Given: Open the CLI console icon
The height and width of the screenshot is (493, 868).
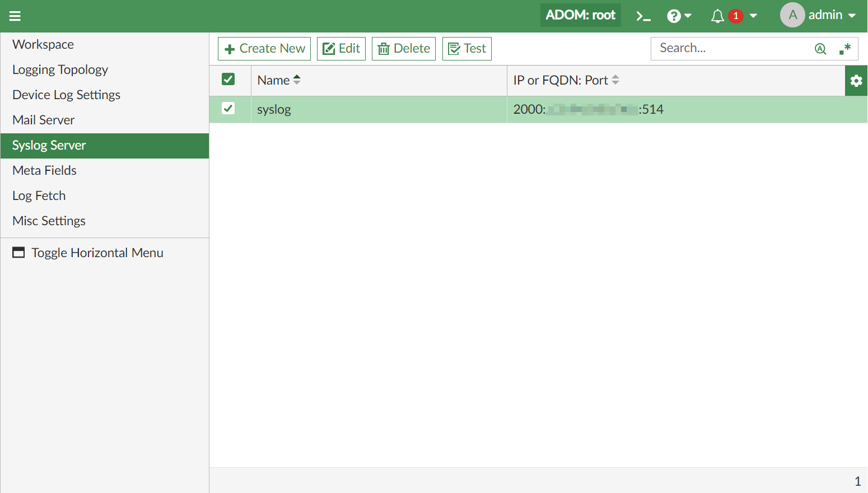Looking at the screenshot, I should tap(642, 16).
